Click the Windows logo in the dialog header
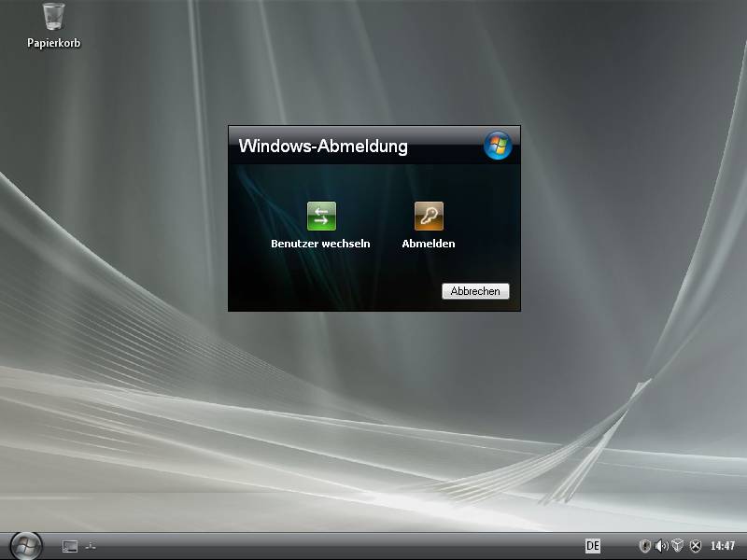This screenshot has height=560, width=747. (498, 146)
